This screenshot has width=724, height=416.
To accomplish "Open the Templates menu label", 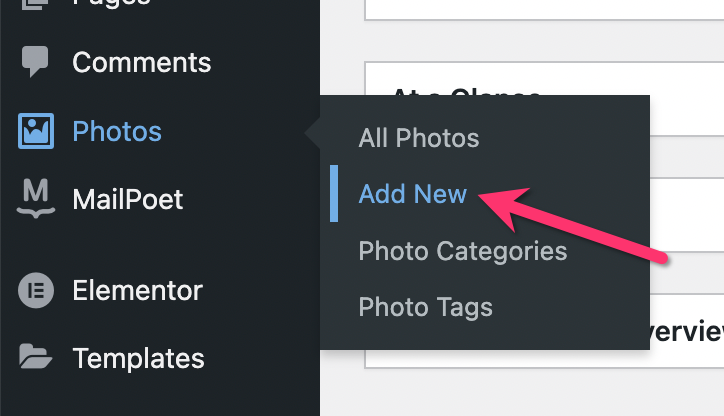I will click(x=139, y=358).
